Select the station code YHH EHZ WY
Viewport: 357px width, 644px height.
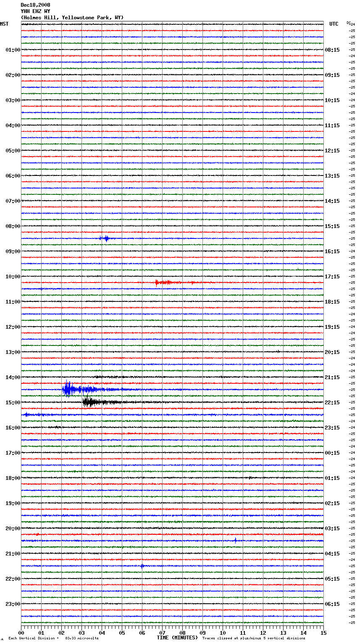pos(35,11)
